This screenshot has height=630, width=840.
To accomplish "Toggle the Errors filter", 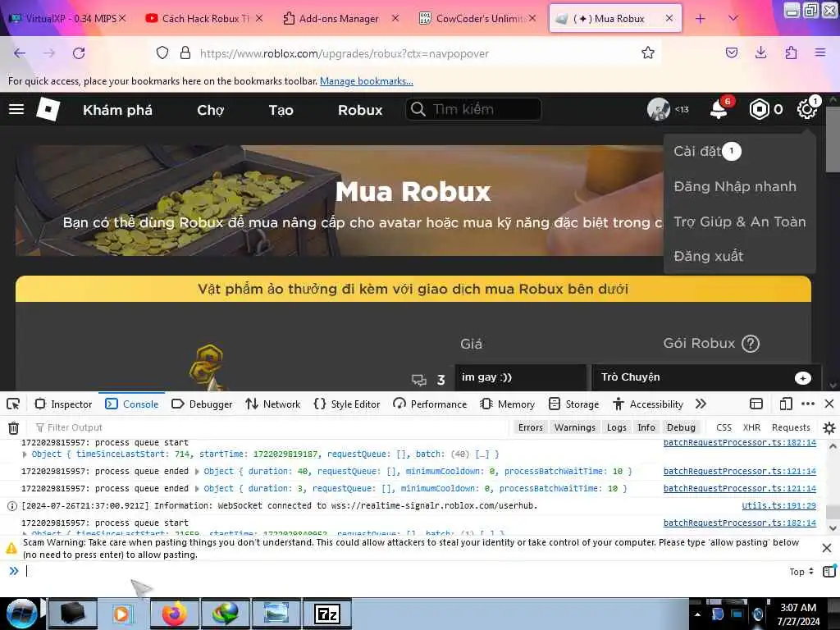I will (x=531, y=427).
